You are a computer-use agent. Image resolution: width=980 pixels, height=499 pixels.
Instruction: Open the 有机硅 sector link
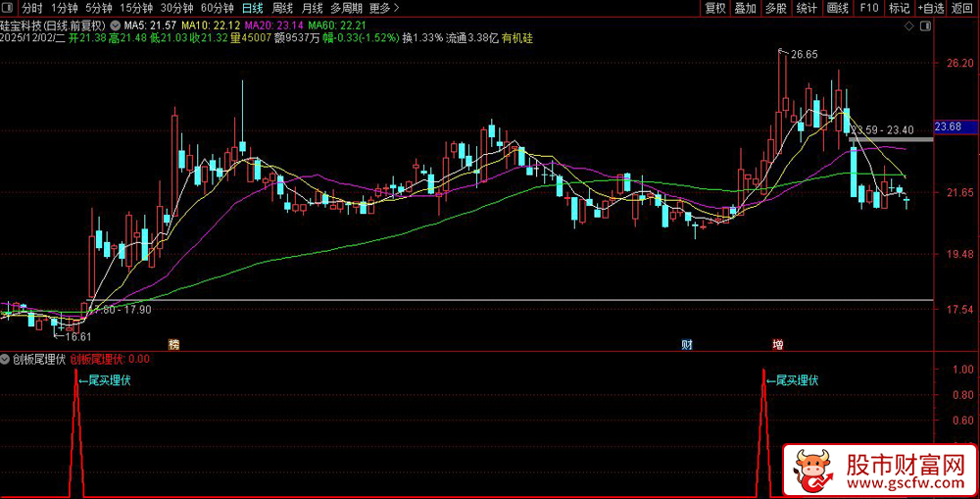516,37
